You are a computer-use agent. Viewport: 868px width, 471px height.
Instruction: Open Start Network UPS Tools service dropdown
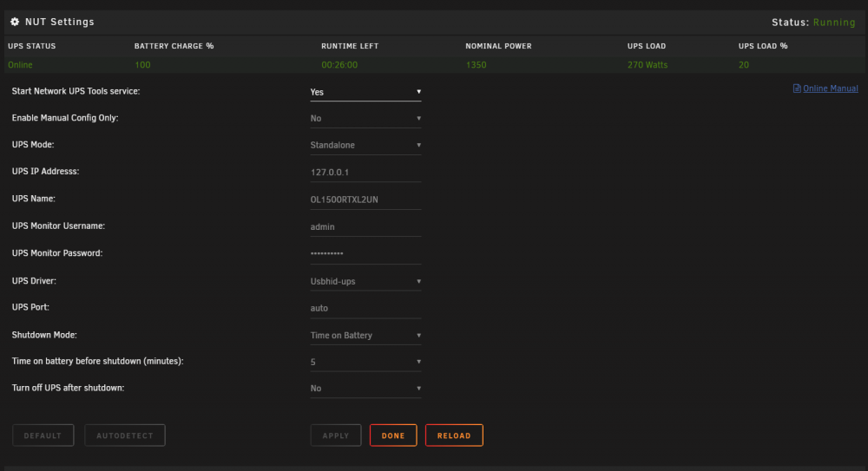click(365, 92)
